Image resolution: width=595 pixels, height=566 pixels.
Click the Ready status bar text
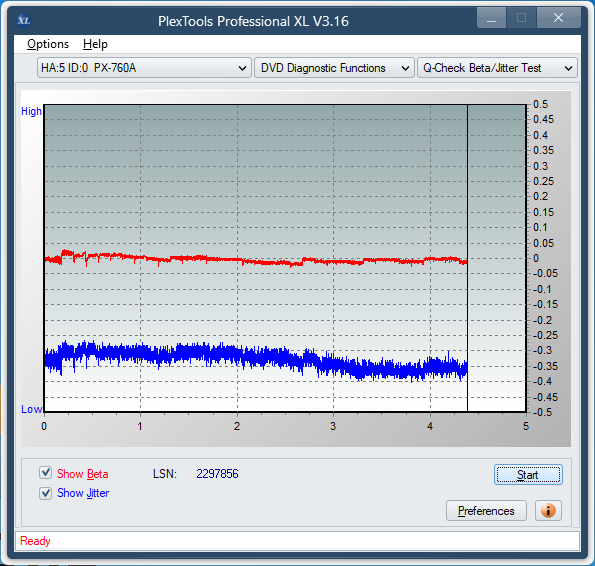click(x=35, y=541)
